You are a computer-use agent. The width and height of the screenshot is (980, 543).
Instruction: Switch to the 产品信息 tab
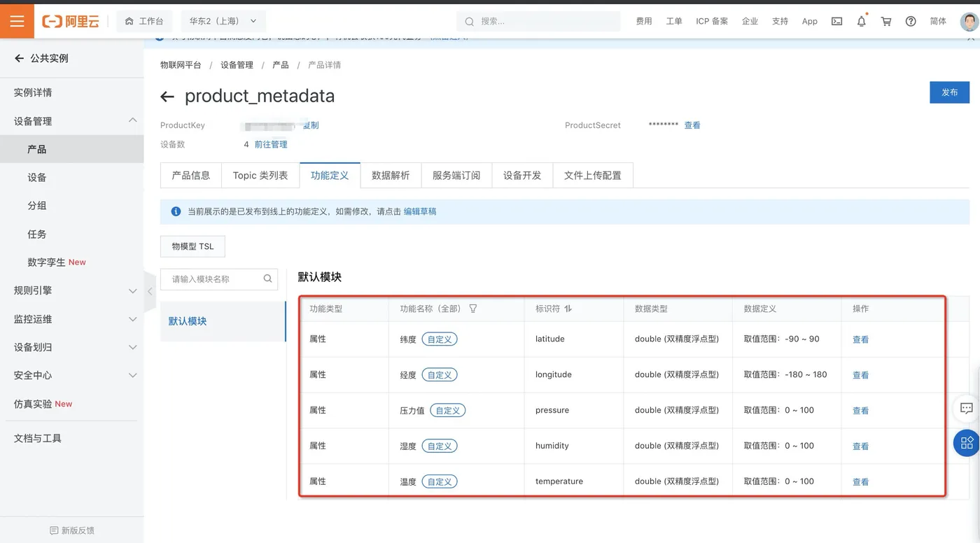pyautogui.click(x=191, y=176)
